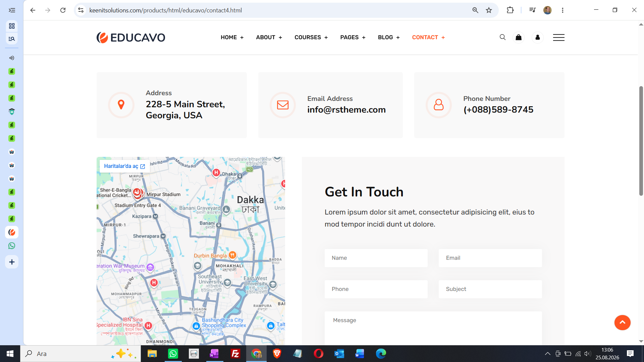Screen dimensions: 644x362
Task: Open tab search icon in browser sidebar
Action: (x=12, y=39)
